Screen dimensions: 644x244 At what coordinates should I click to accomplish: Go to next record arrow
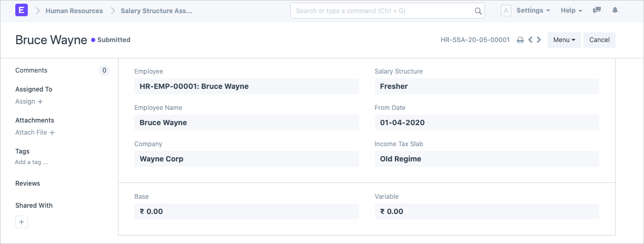coord(539,40)
